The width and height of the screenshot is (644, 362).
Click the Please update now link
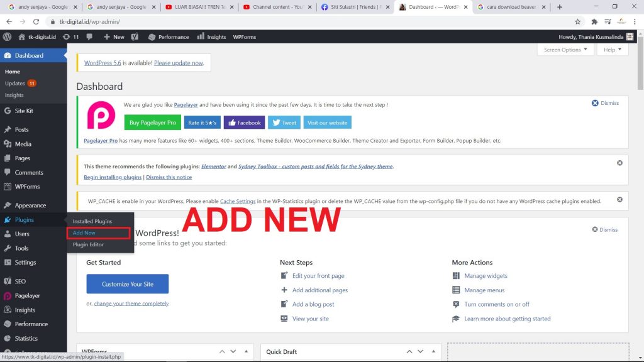click(178, 62)
